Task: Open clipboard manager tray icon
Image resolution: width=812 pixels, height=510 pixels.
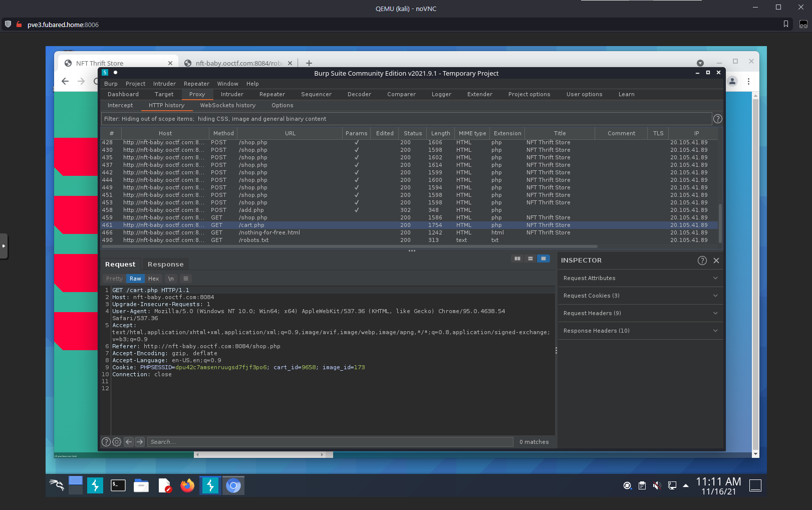Action: tap(642, 485)
